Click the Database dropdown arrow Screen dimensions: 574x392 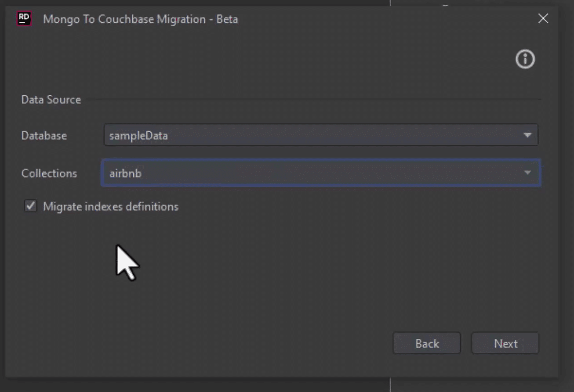527,135
